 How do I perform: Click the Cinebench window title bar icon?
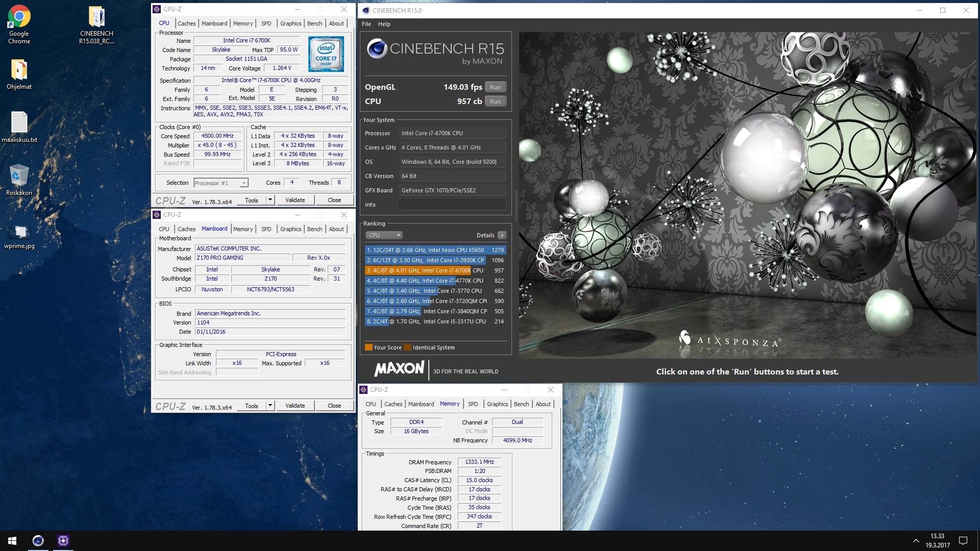click(365, 10)
